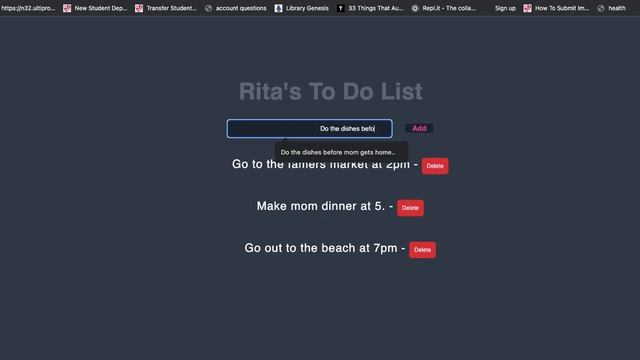The width and height of the screenshot is (640, 360).
Task: Click the Library Genesis favicon icon
Action: 278,8
